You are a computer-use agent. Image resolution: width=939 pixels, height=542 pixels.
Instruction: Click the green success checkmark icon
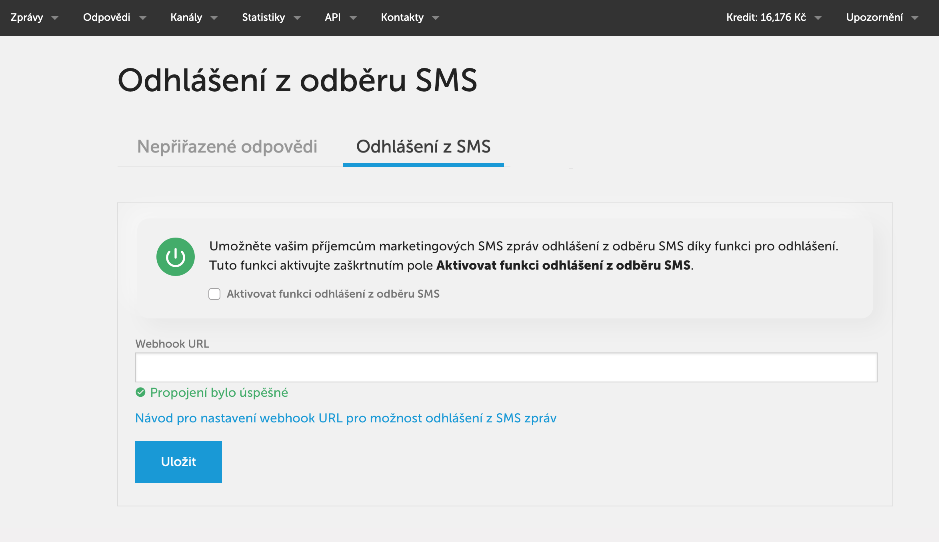click(140, 392)
